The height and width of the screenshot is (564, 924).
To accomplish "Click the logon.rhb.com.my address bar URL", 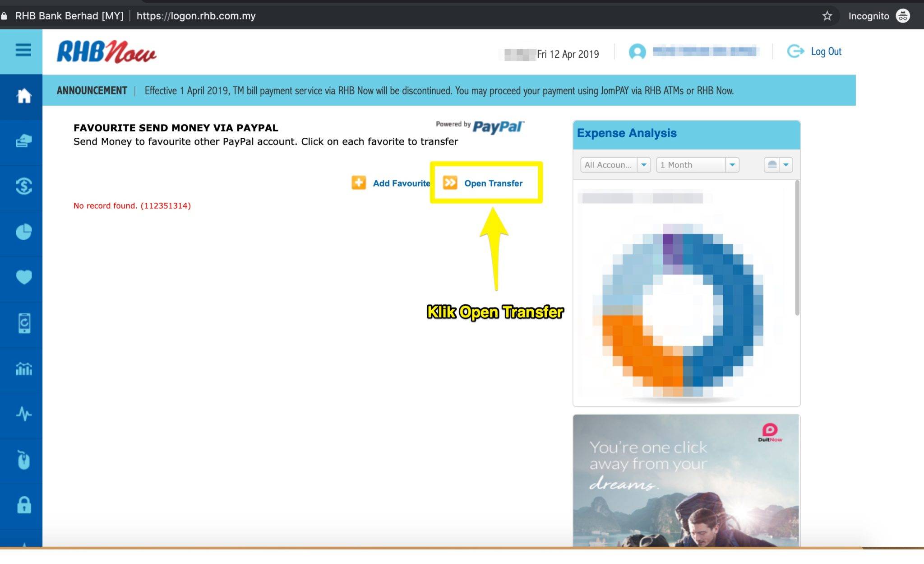I will click(x=196, y=16).
